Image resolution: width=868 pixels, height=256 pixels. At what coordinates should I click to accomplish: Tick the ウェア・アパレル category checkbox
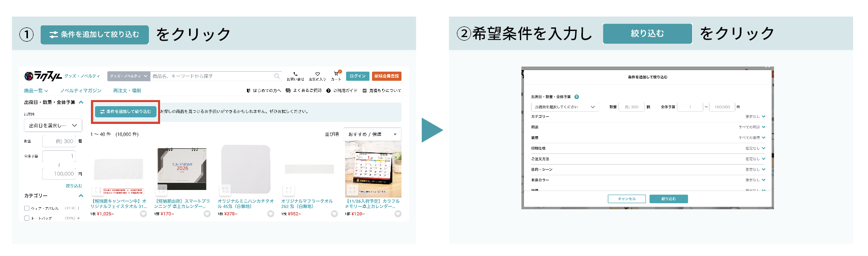(27, 208)
